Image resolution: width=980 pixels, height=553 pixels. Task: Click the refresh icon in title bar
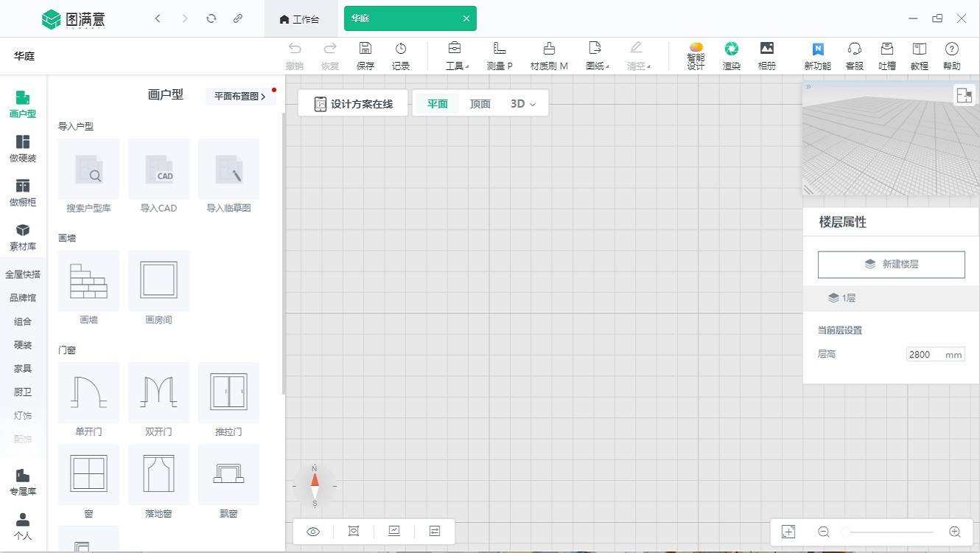click(211, 18)
